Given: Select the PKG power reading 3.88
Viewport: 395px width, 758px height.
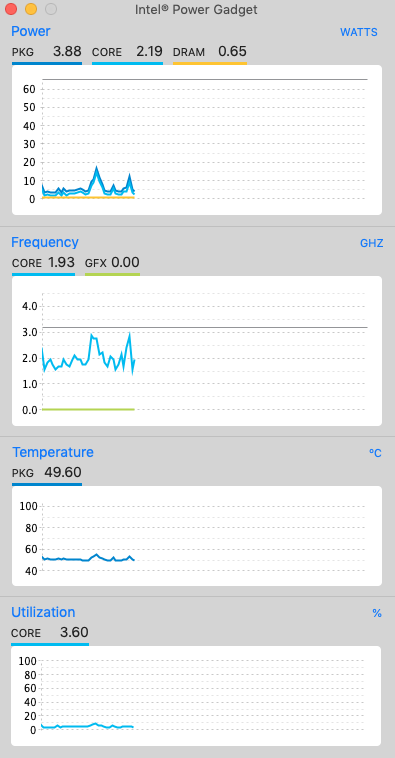Looking at the screenshot, I should (67, 52).
